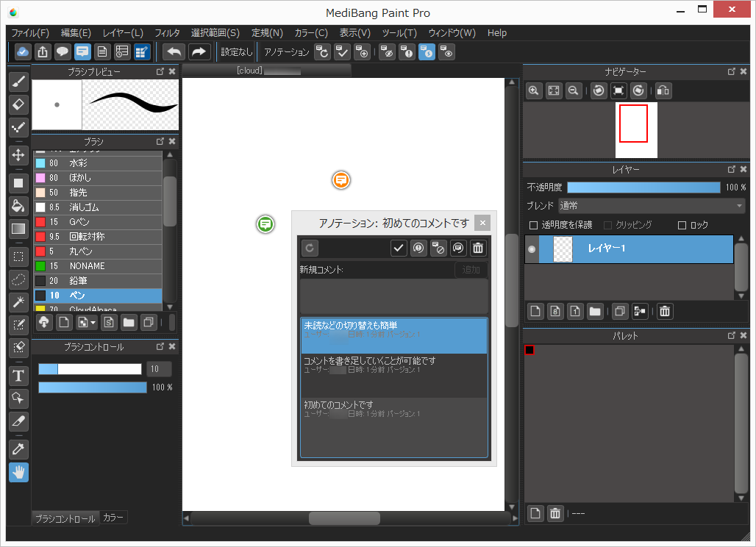This screenshot has height=547, width=756.
Task: Refresh comments in annotation dialog
Action: [x=310, y=249]
